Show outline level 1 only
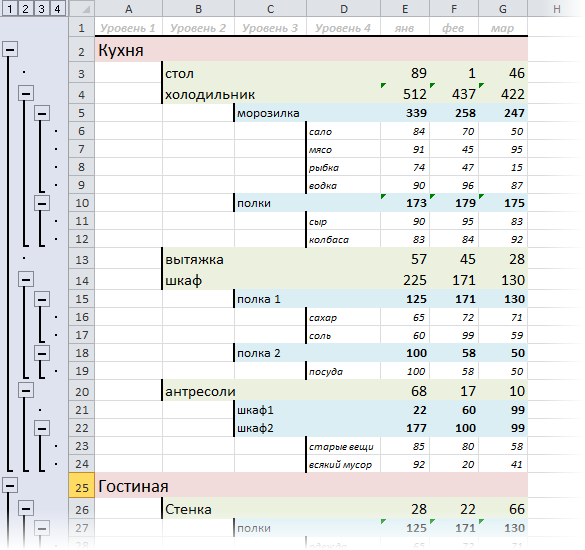The image size is (585, 550). 10,8
